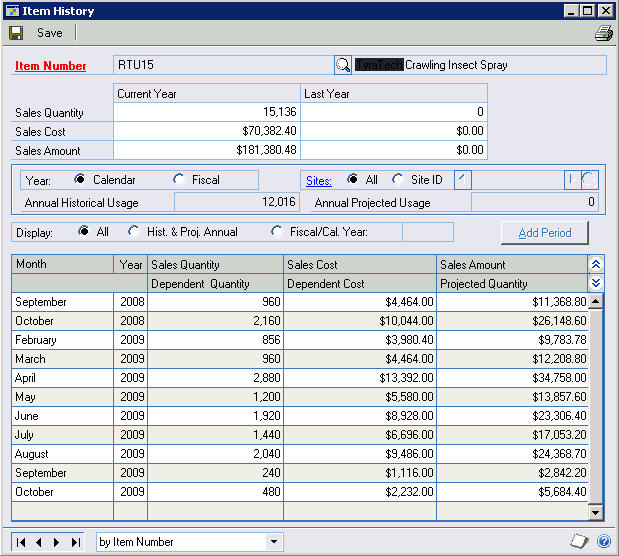This screenshot has height=556, width=619.
Task: Click the printer icon in toolbar
Action: pos(604,33)
